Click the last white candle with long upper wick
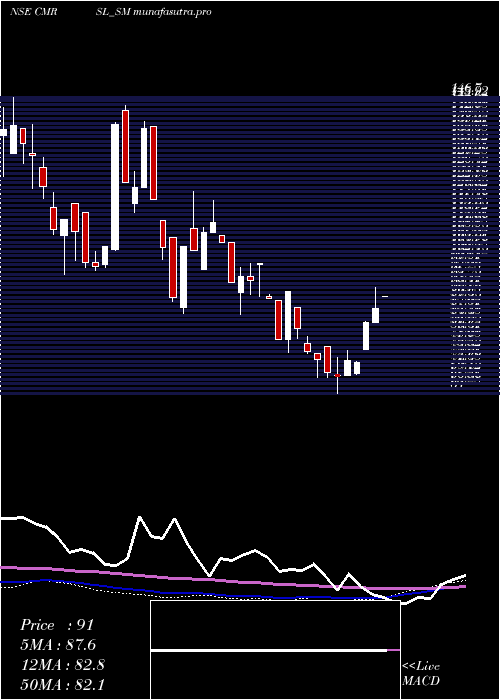The image size is (500, 700). [x=375, y=305]
